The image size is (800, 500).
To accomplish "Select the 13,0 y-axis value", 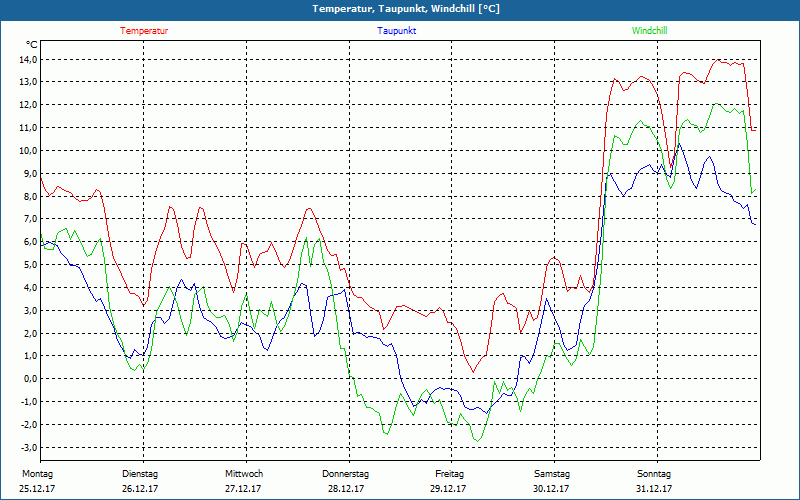I will click(28, 82).
